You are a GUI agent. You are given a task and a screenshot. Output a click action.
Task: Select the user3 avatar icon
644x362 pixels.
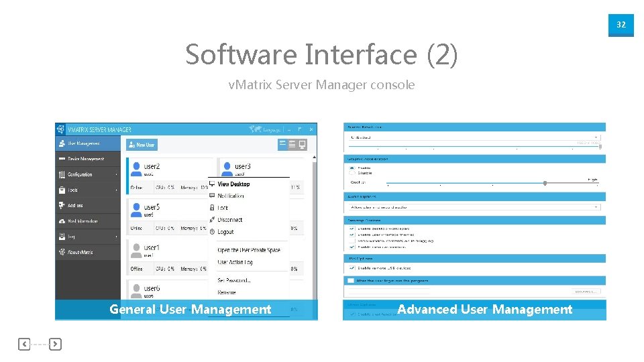pos(227,169)
